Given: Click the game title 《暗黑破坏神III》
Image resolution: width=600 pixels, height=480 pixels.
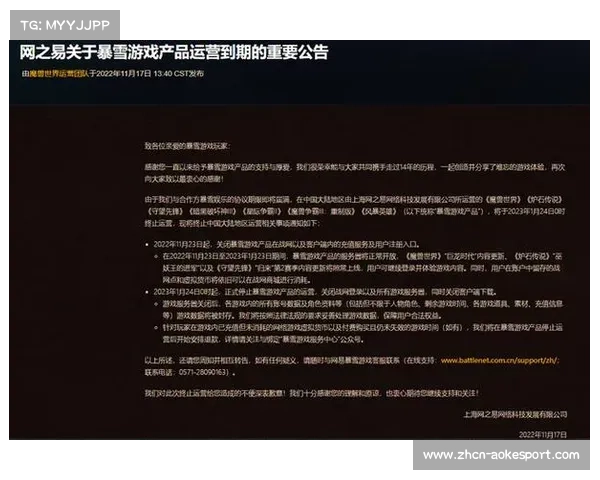Looking at the screenshot, I should (213, 212).
